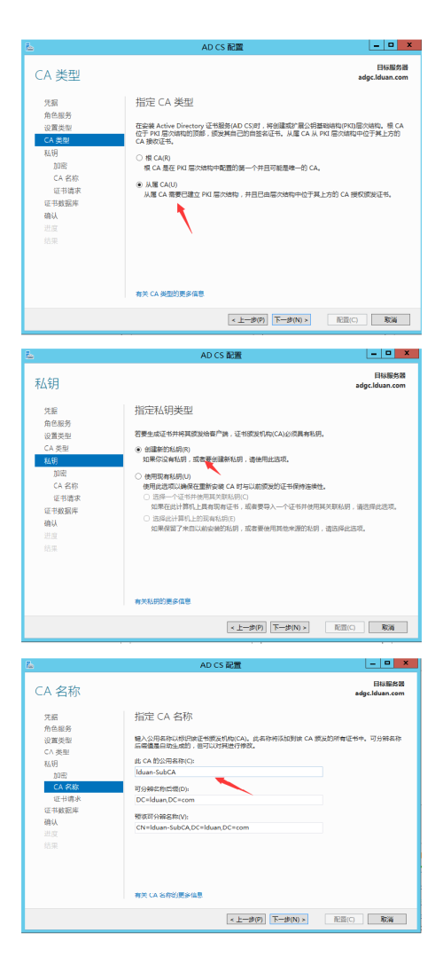Click 下一步(N) in CA 类型 window
The width and height of the screenshot is (443, 980).
[x=291, y=319]
